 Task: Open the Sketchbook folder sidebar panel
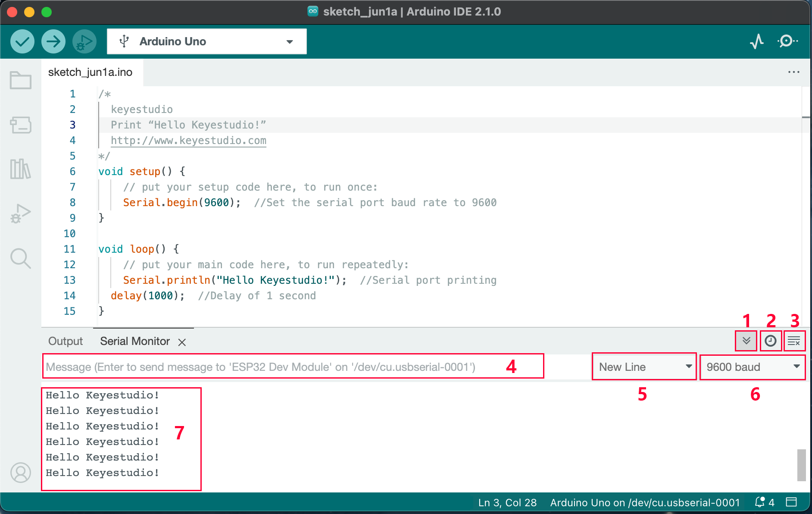pyautogui.click(x=21, y=80)
